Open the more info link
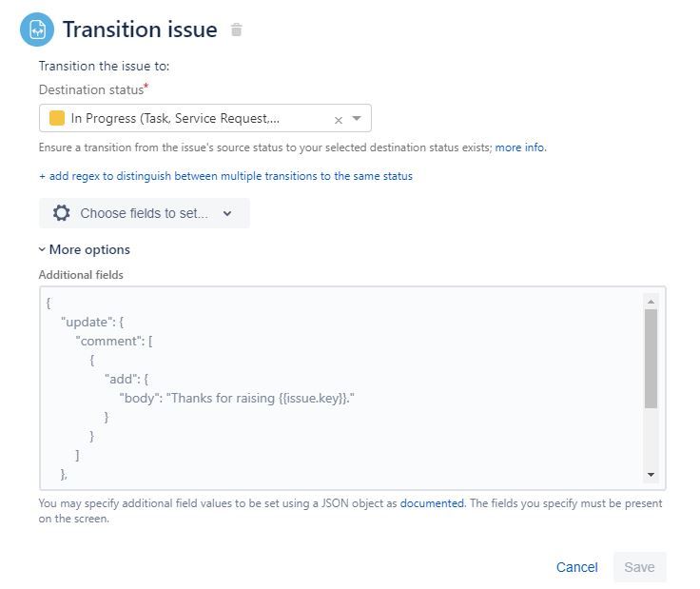The height and width of the screenshot is (589, 700). [x=520, y=147]
